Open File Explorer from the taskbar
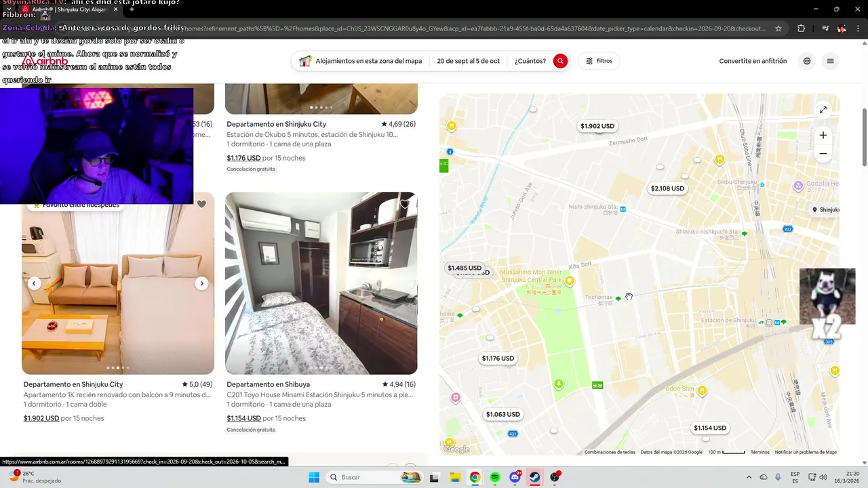Viewport: 868px width, 488px height. (x=454, y=477)
